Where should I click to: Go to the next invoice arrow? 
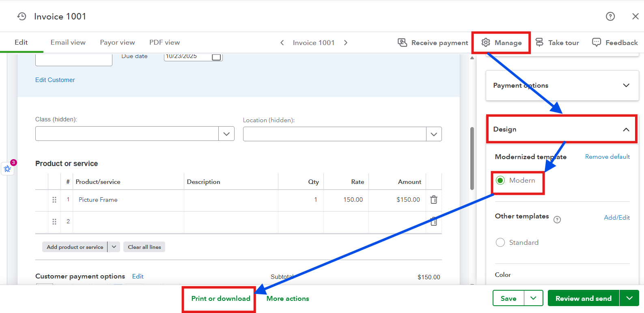click(x=346, y=43)
